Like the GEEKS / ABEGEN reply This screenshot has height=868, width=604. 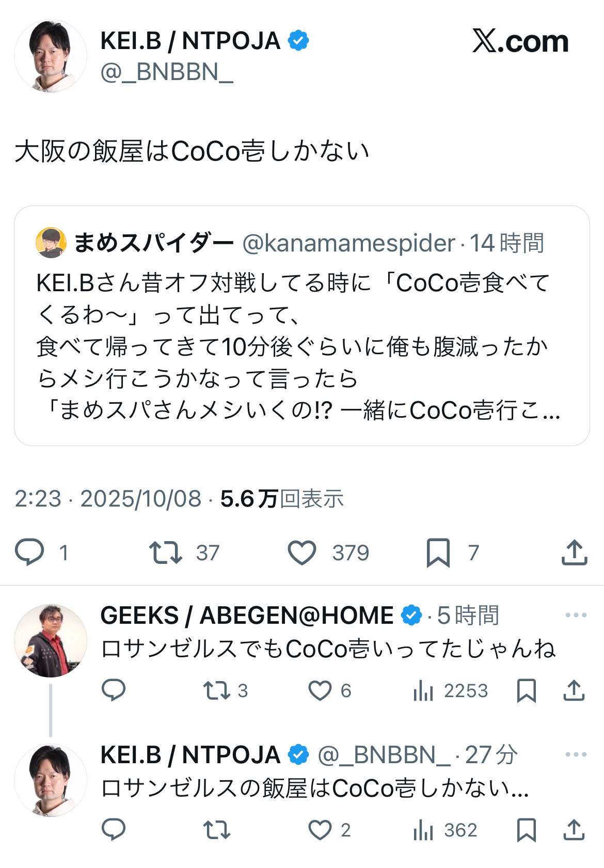320,690
